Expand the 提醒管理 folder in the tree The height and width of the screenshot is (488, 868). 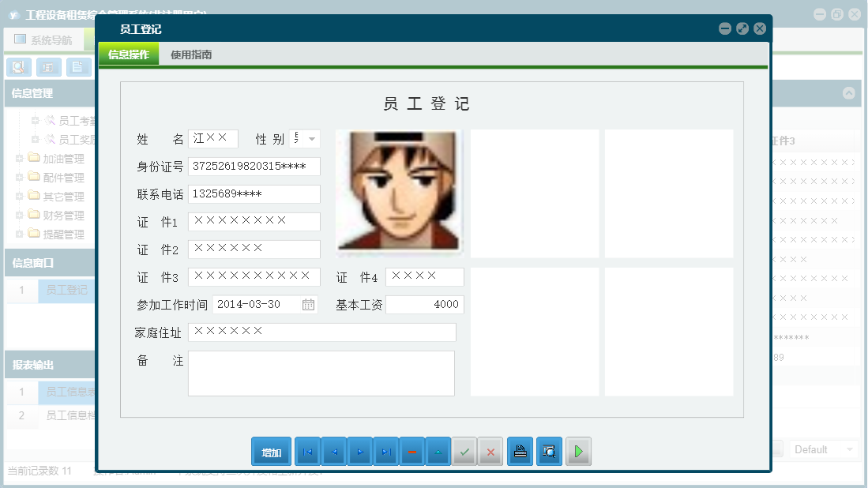[x=20, y=234]
